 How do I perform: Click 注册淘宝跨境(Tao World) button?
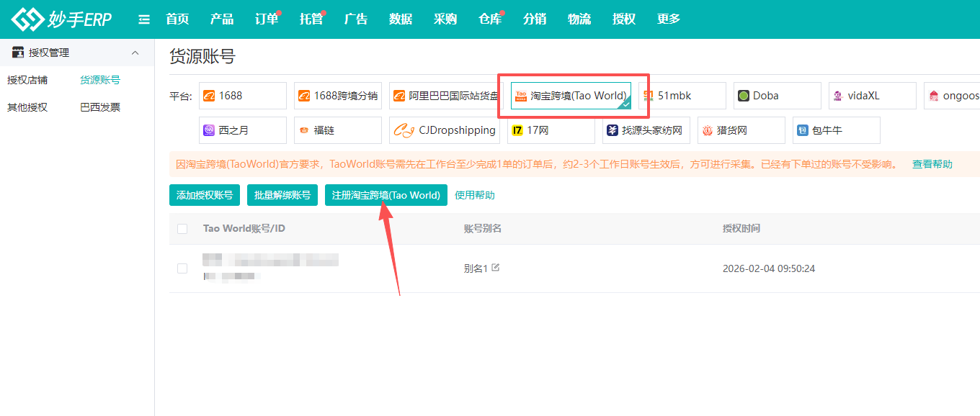pyautogui.click(x=386, y=195)
